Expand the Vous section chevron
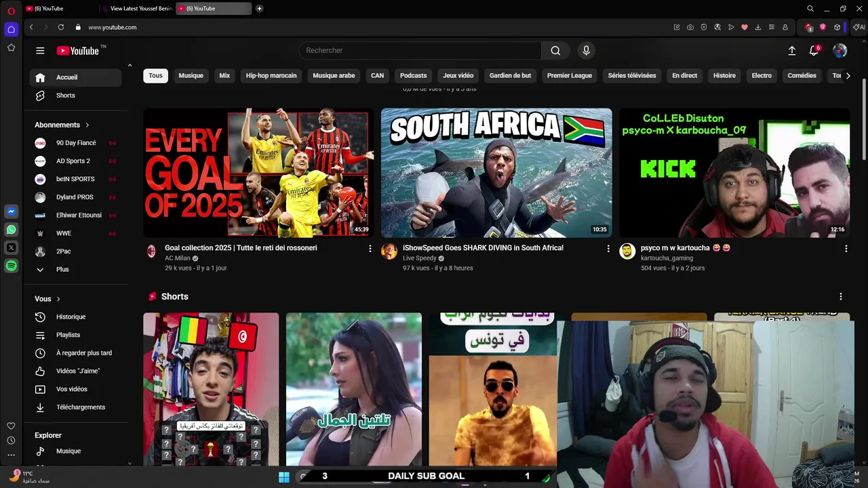 (x=58, y=299)
